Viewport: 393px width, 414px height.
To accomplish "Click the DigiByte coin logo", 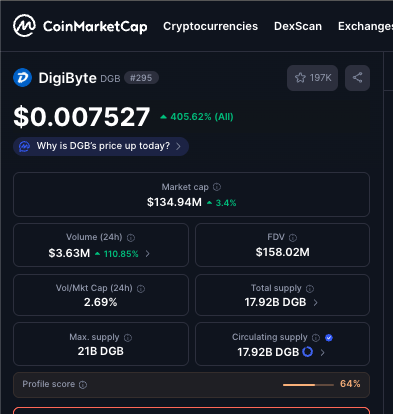I will (x=22, y=77).
